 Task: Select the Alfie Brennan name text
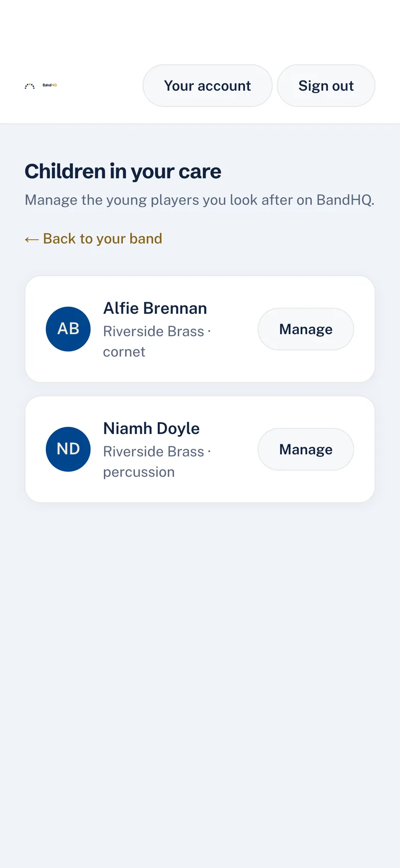point(155,308)
